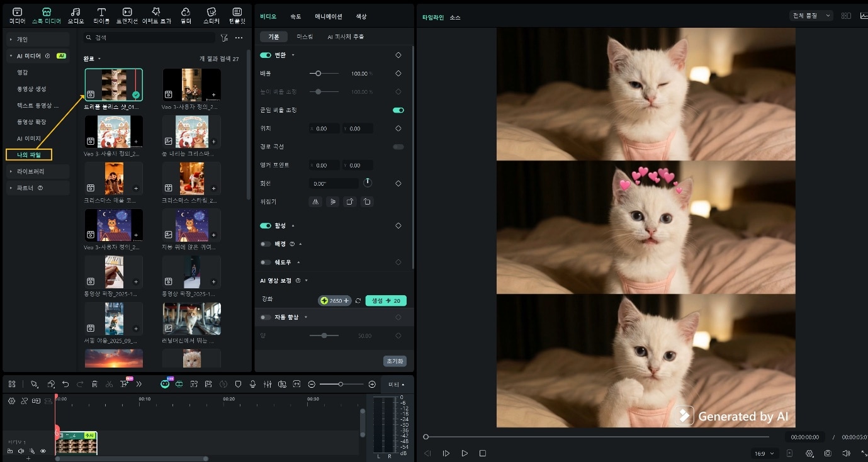Click the 초기화 reset button

tap(395, 361)
